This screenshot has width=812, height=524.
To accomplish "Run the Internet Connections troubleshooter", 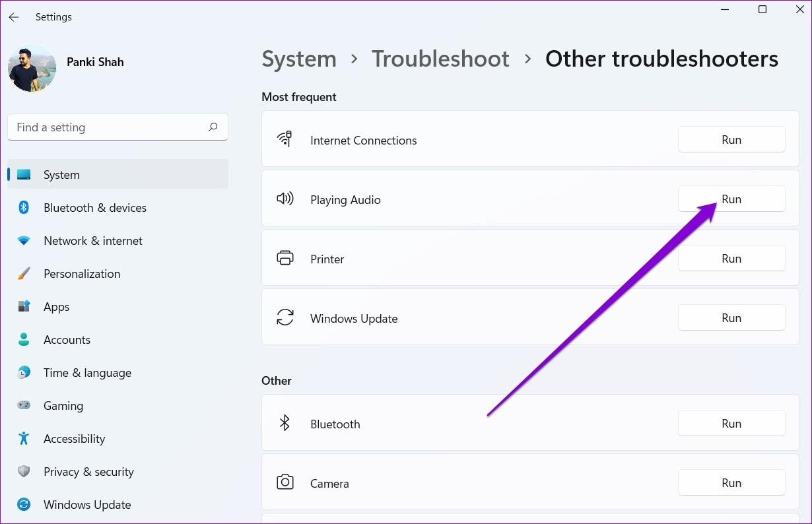I will (x=731, y=140).
